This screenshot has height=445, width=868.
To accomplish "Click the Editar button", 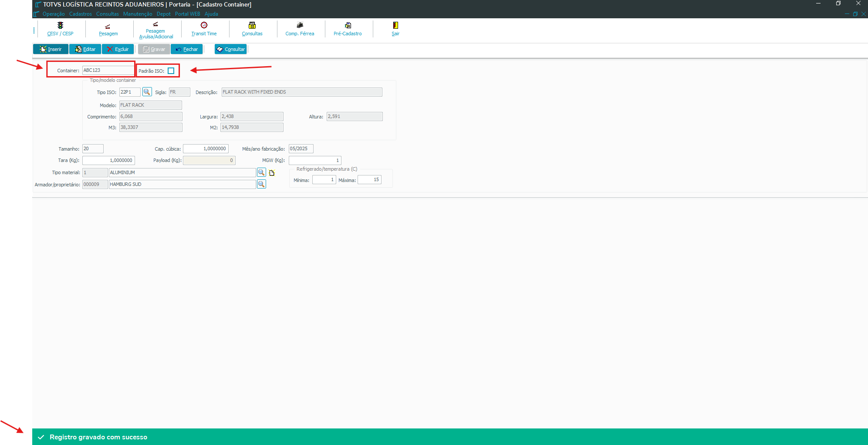I will [85, 49].
